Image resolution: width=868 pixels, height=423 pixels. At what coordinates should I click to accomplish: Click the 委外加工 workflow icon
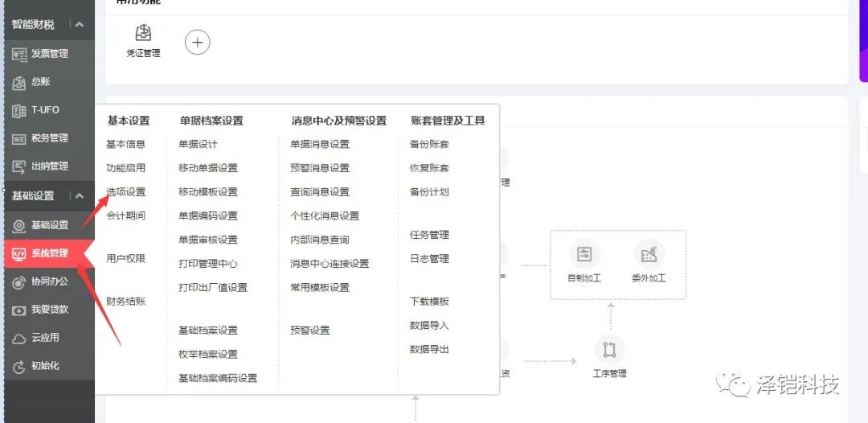[x=649, y=255]
